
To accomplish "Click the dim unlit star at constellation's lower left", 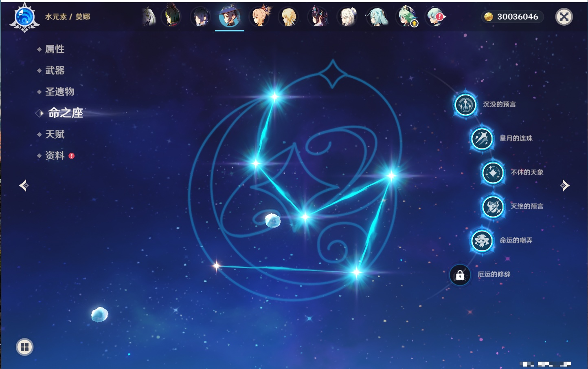I will pos(216,266).
